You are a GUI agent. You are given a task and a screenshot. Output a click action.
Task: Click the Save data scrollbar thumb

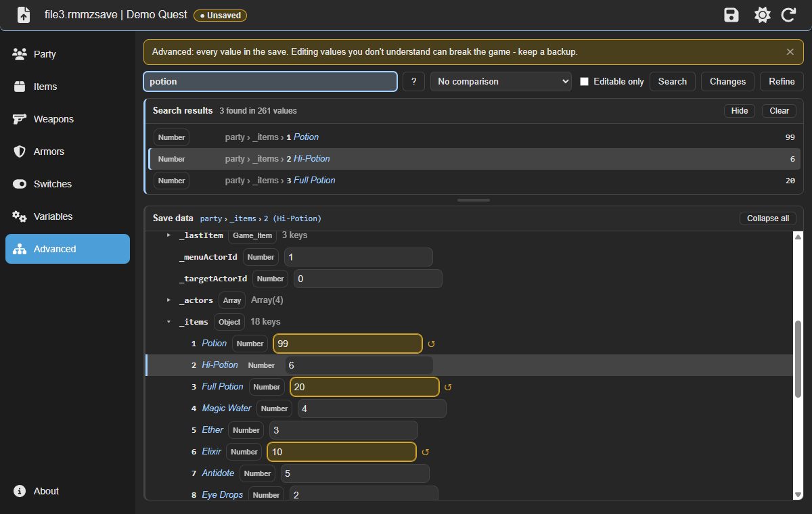[798, 360]
